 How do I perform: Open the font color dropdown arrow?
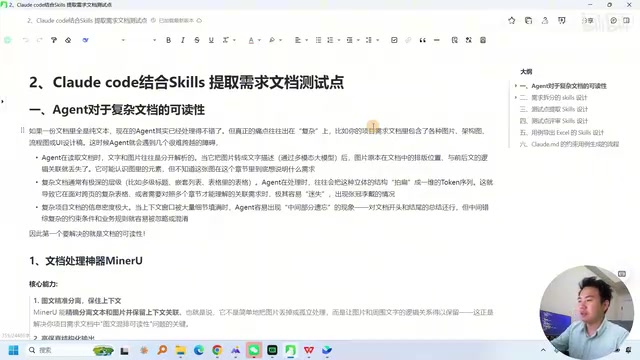point(259,40)
